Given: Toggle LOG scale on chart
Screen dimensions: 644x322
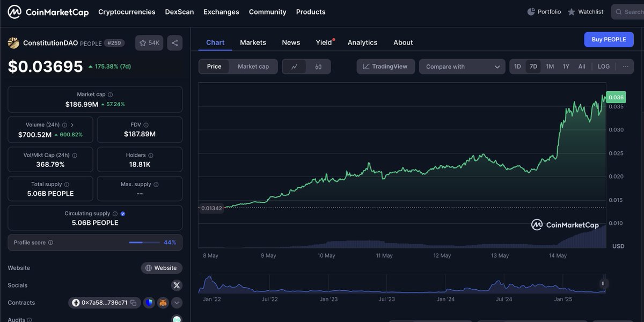Looking at the screenshot, I should [604, 67].
